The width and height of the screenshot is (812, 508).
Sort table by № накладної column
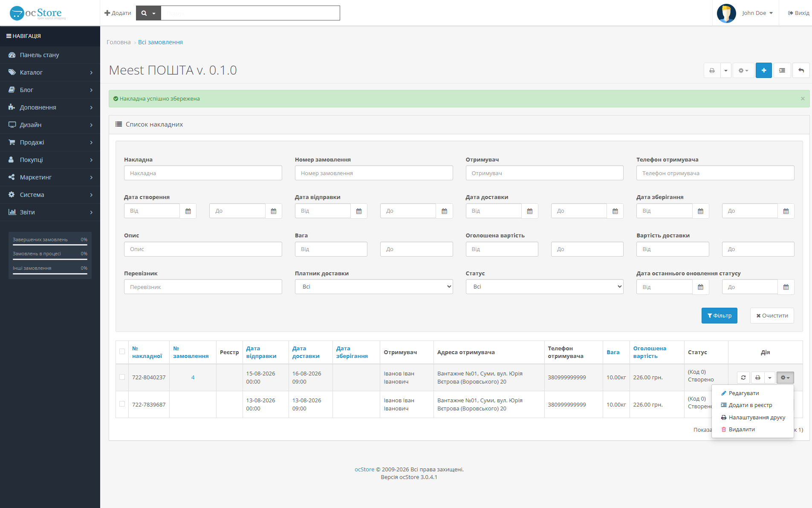[147, 352]
